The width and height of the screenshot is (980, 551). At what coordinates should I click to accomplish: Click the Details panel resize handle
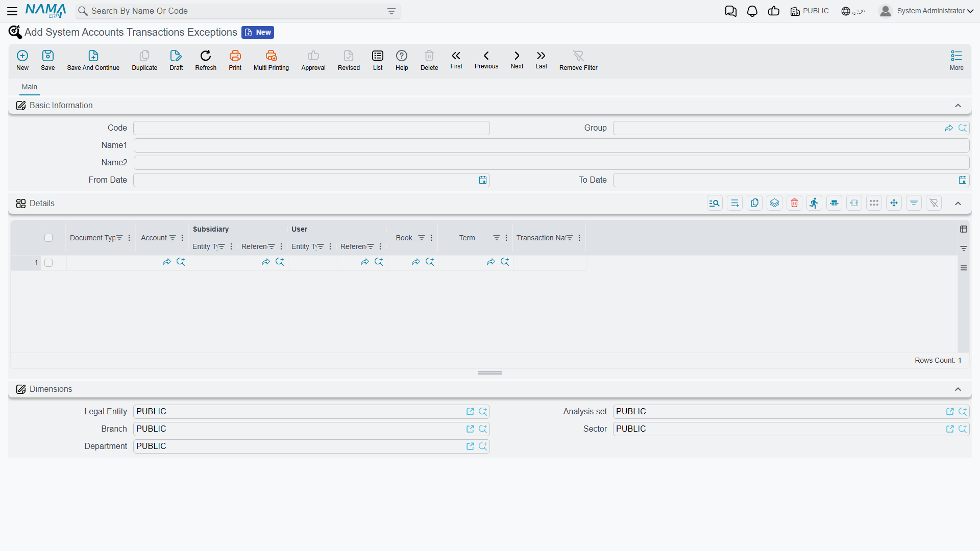[490, 373]
